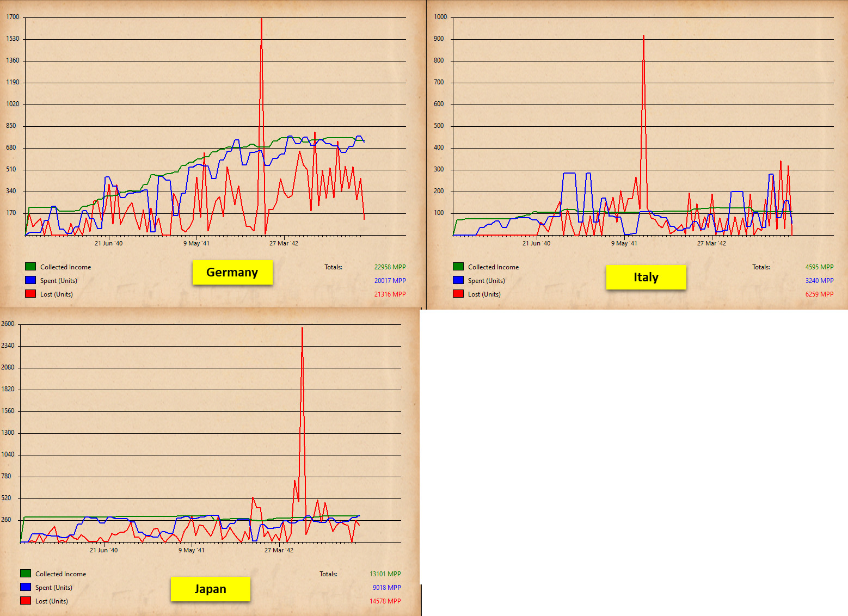Click the '170' axis value on Germany chart
Screen dimensions: 848x616
click(11, 213)
